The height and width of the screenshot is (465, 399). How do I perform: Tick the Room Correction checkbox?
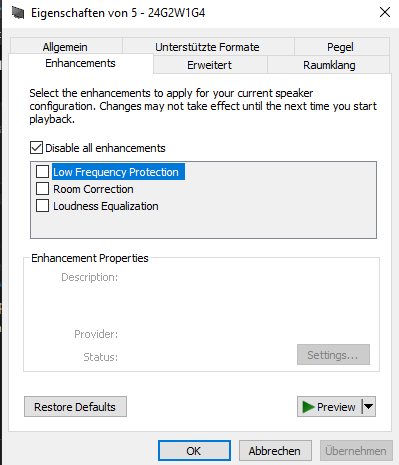pyautogui.click(x=42, y=189)
